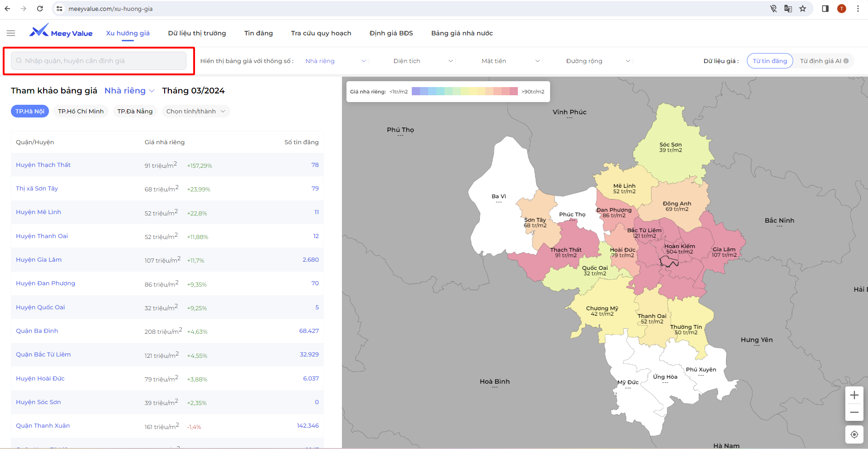Reload the page in the browser
The width and height of the screenshot is (868, 449).
click(40, 9)
